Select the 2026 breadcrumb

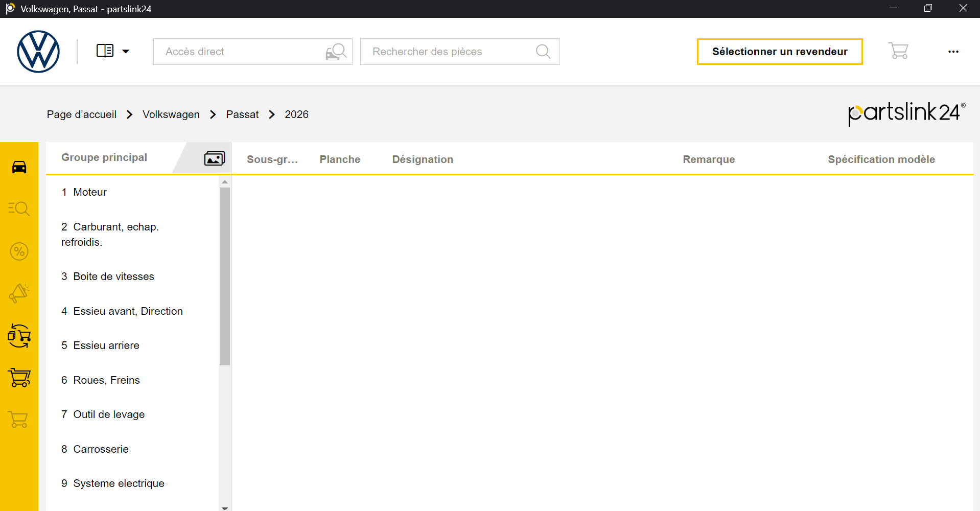[x=297, y=114]
